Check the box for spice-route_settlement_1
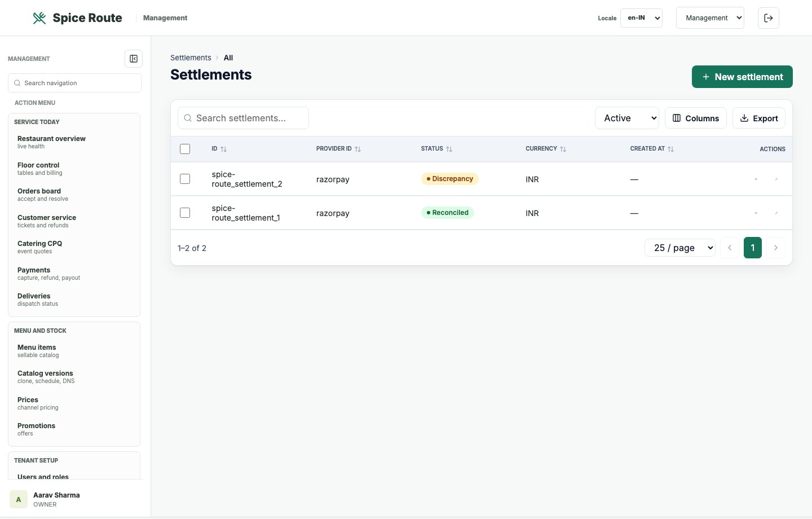Screen dimensions: 812x519 (185, 213)
